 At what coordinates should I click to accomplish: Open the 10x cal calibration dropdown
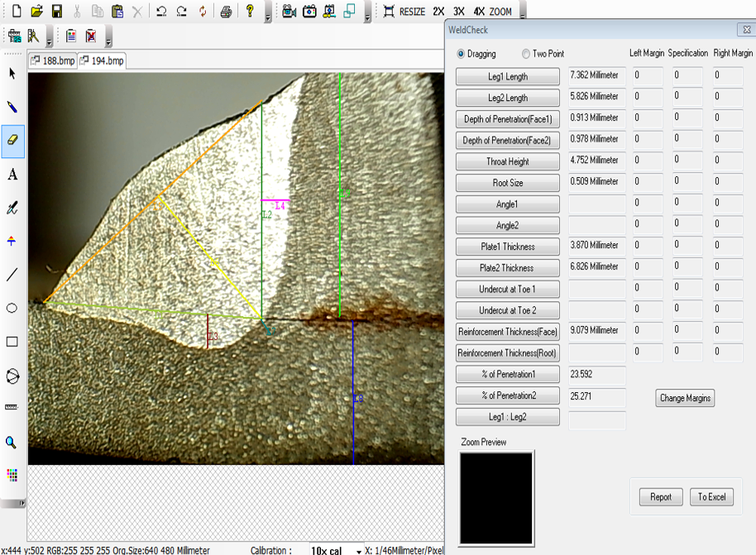point(359,550)
